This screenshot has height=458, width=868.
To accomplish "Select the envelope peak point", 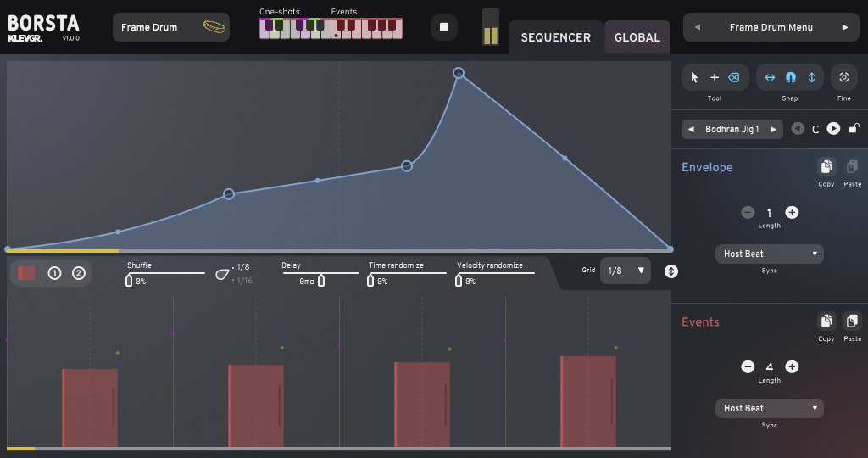I will tap(459, 73).
